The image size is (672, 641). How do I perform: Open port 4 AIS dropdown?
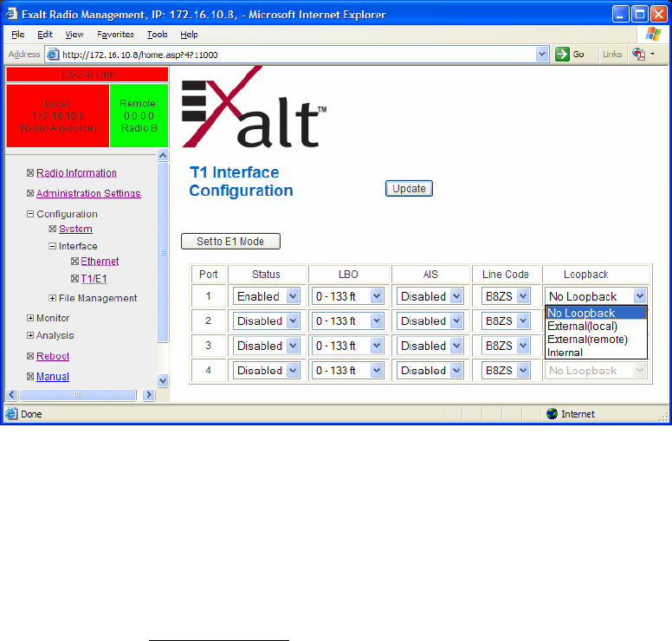coord(456,371)
